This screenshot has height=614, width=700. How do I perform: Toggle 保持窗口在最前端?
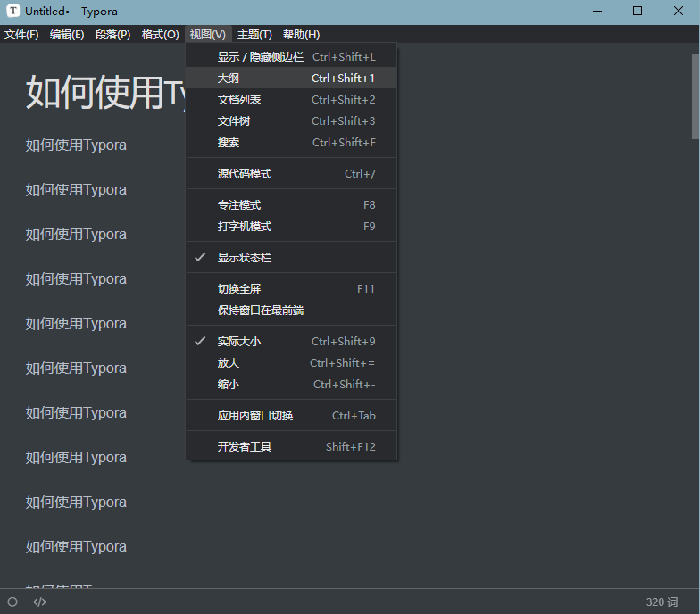291,311
